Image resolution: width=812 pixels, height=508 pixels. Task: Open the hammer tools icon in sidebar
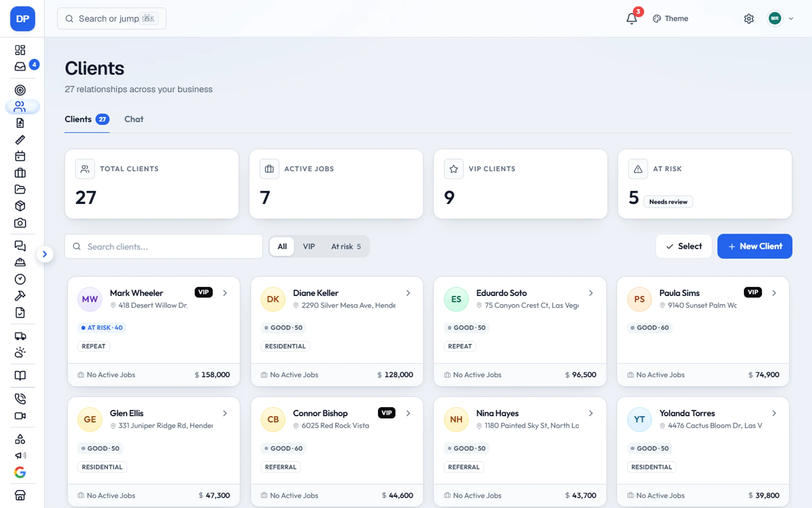coord(20,296)
